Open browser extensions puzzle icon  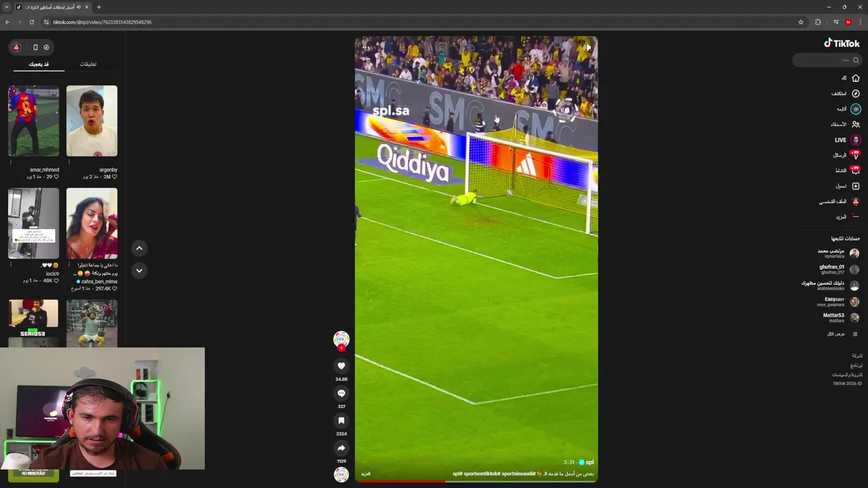(818, 22)
